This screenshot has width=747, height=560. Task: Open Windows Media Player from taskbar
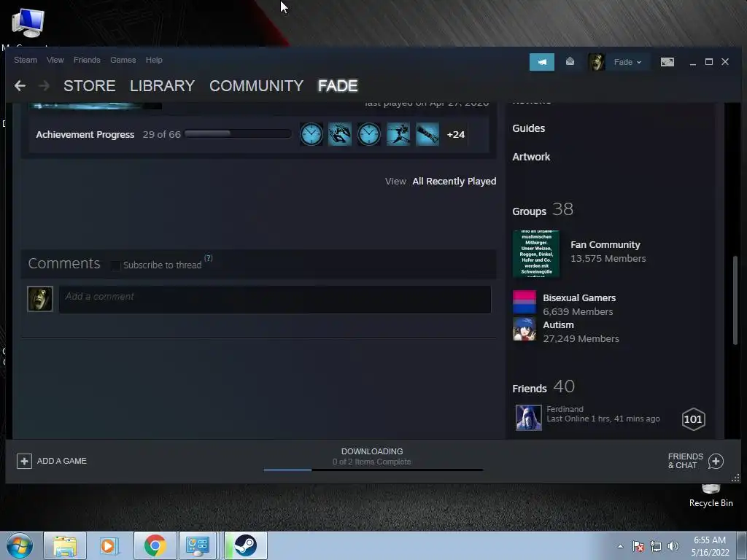(109, 545)
